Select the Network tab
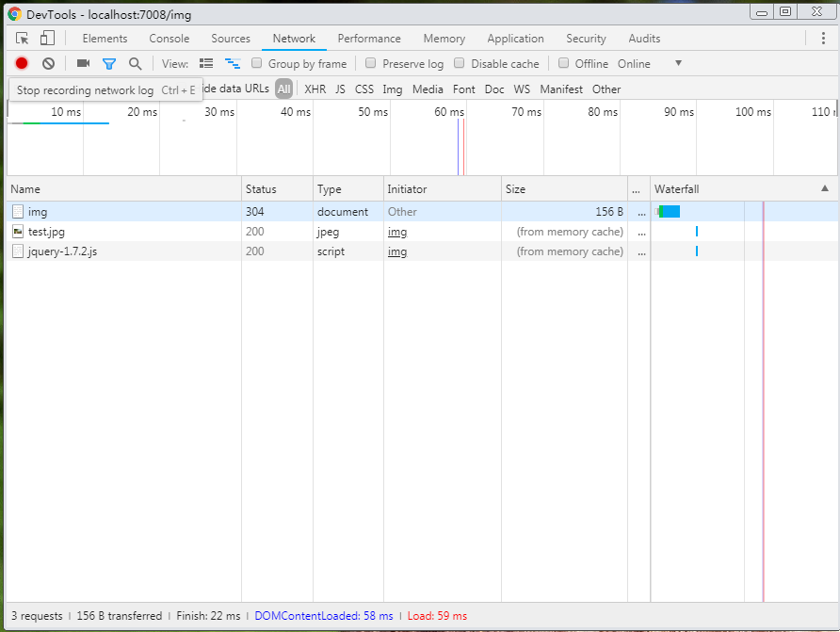The image size is (840, 632). coord(294,39)
